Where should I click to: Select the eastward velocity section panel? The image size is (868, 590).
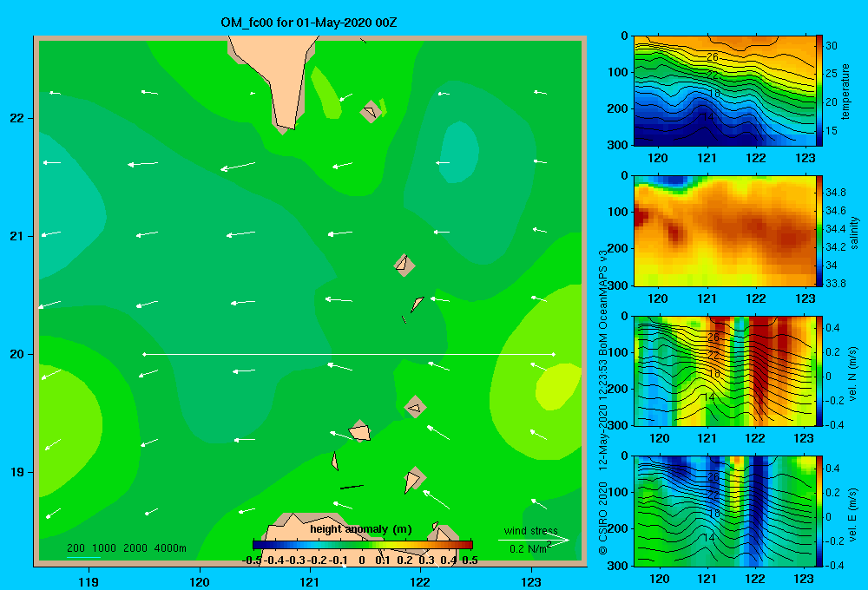pos(725,511)
